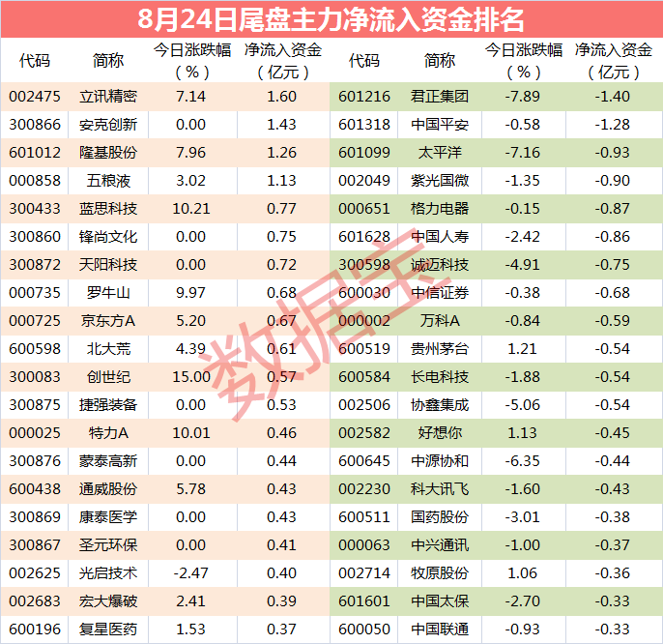Click the 7.96 change value for 隆基股份

(x=191, y=153)
